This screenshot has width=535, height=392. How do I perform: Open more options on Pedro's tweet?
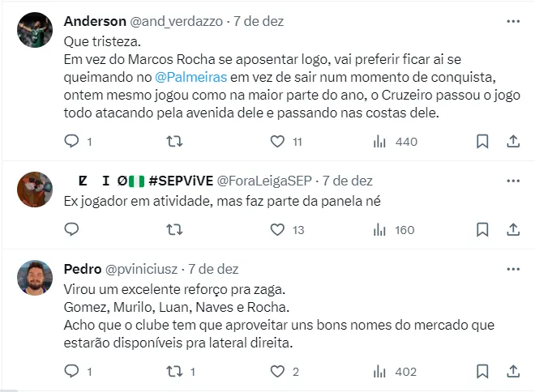pos(512,270)
